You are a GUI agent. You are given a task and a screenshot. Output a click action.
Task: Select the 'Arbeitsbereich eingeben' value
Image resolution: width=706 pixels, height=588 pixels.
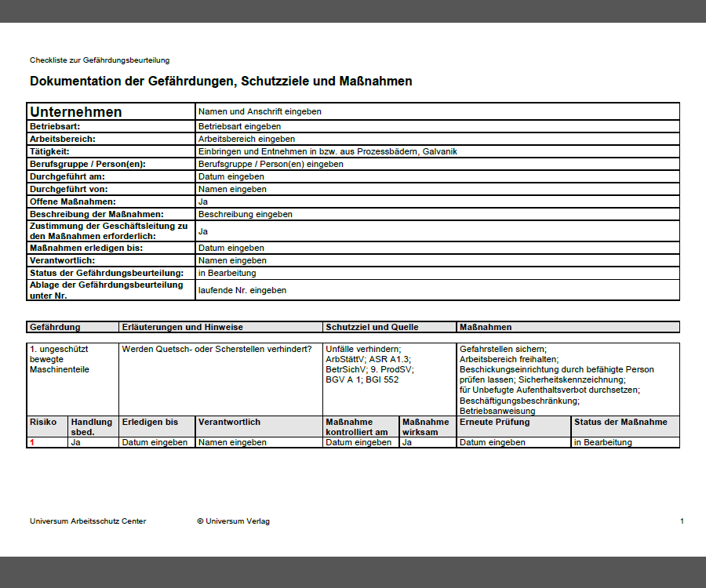[x=247, y=139]
